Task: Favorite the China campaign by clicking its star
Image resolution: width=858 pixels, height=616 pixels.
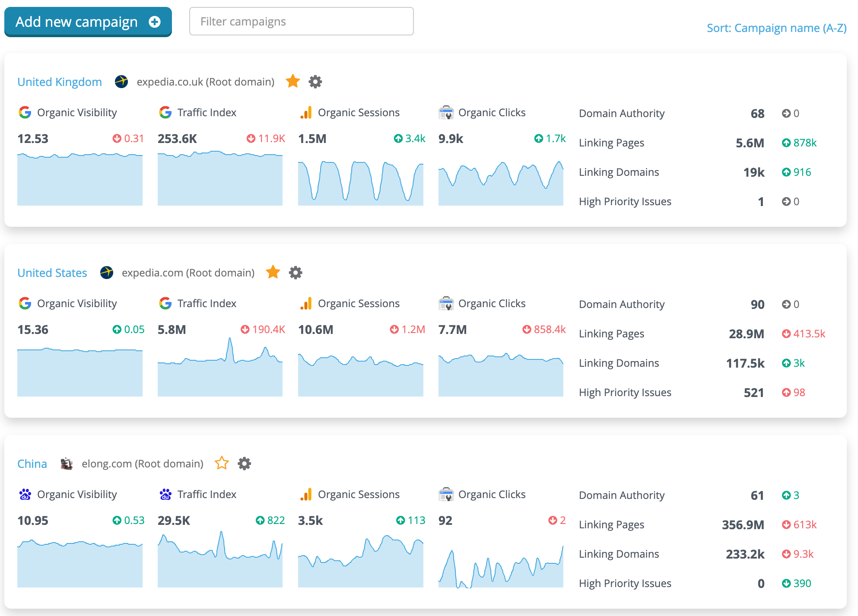Action: coord(222,463)
